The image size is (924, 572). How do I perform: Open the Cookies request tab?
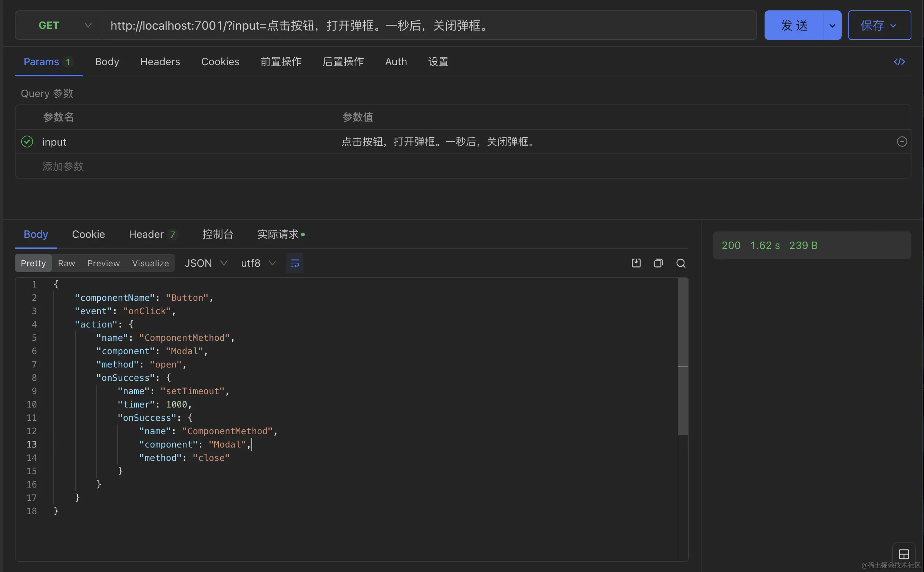click(220, 61)
